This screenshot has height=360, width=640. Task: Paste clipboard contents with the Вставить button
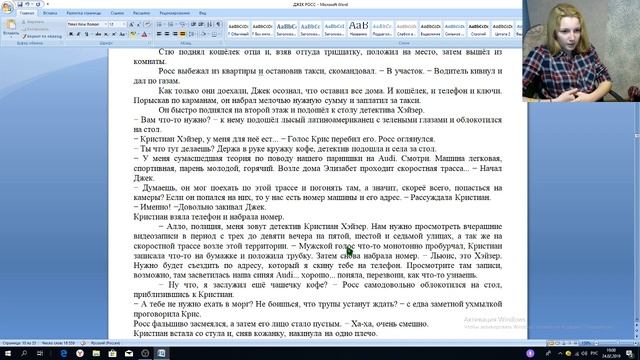coord(11,28)
